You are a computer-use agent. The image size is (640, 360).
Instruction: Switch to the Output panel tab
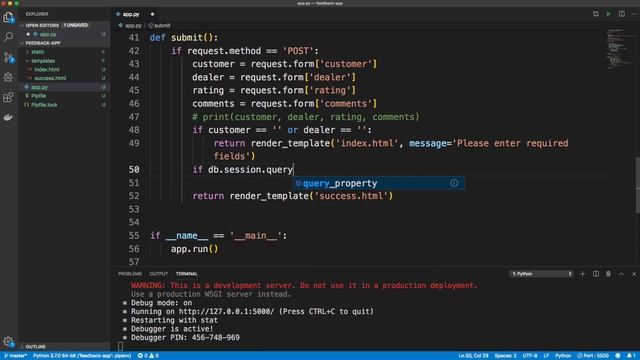(158, 274)
